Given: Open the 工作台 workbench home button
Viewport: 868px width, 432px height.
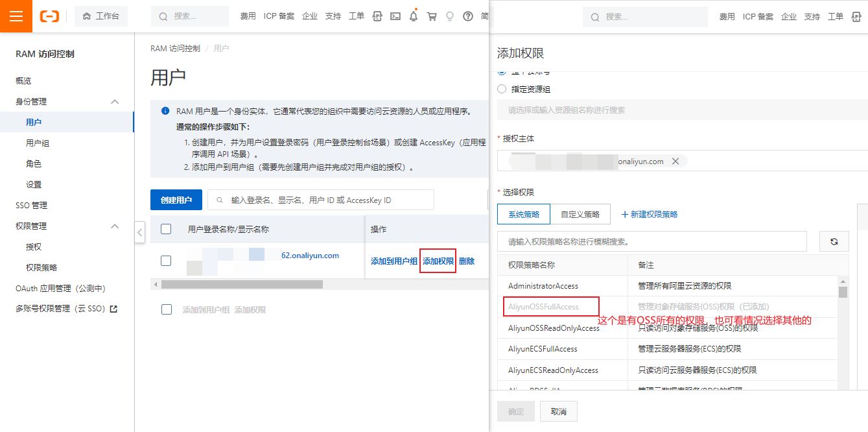Looking at the screenshot, I should click(x=101, y=16).
